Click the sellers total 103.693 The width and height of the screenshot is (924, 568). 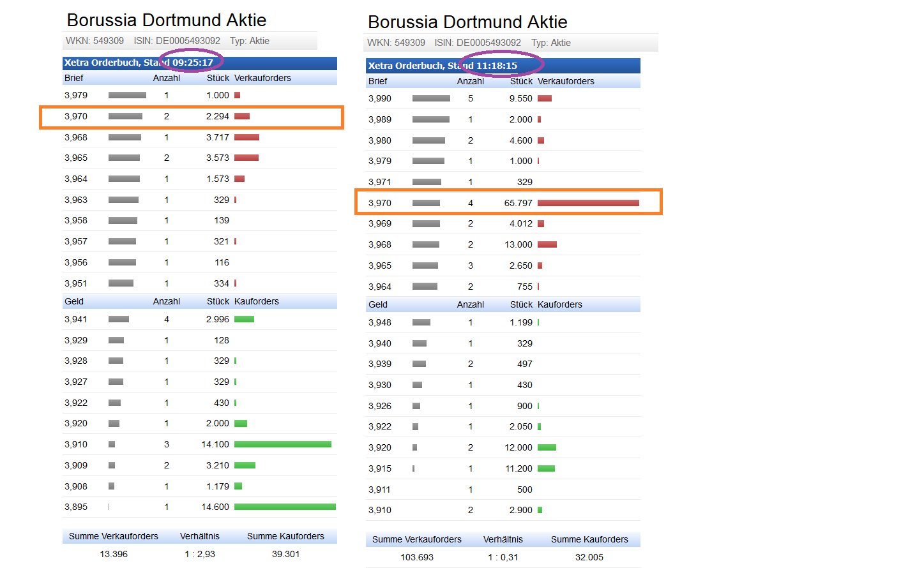point(417,557)
